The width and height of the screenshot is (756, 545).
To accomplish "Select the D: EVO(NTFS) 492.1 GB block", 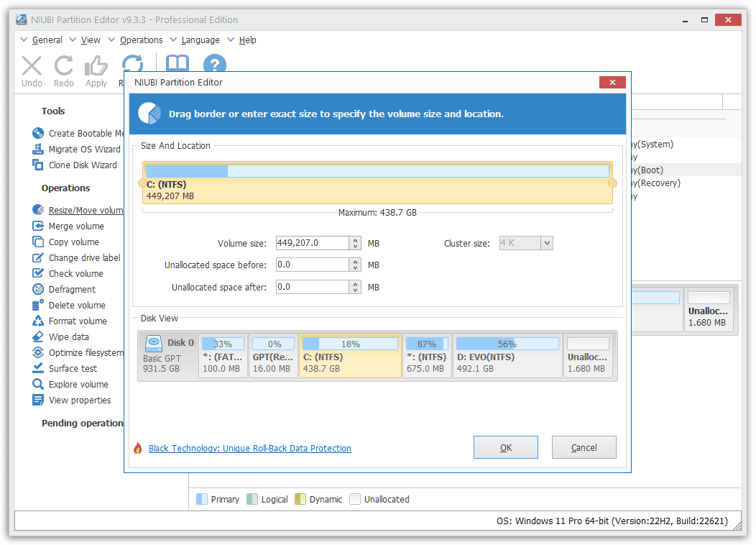I will point(507,356).
